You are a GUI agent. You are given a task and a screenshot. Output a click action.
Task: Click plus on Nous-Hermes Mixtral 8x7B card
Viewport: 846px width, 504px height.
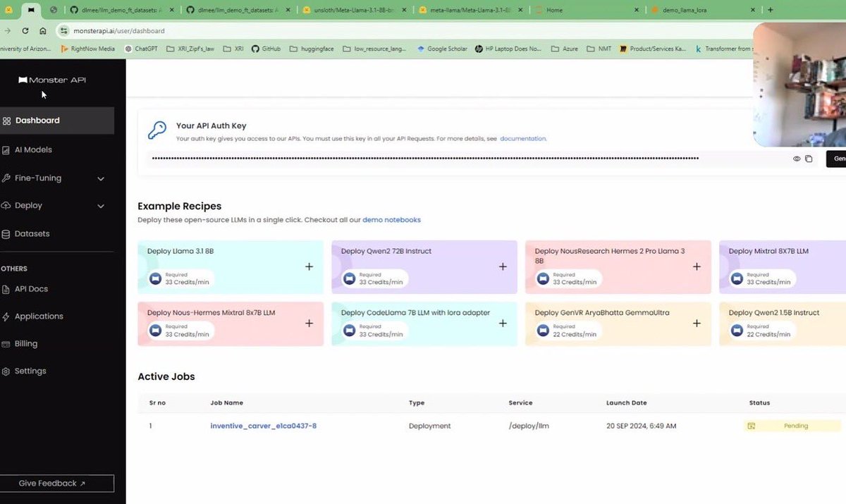tap(309, 324)
